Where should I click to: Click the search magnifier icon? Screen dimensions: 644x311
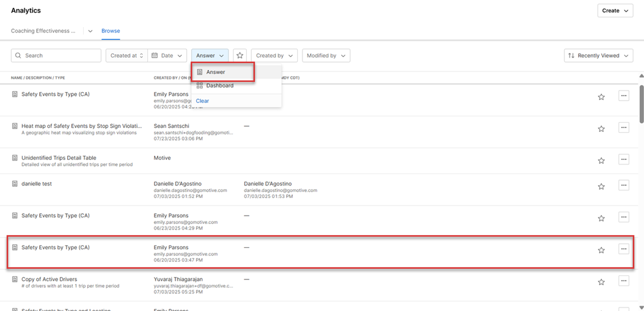(x=19, y=55)
